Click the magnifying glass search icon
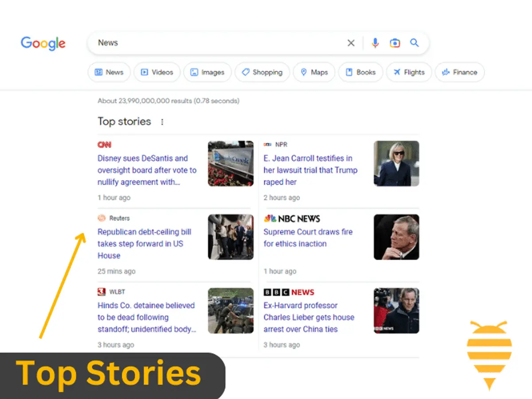 coord(414,43)
